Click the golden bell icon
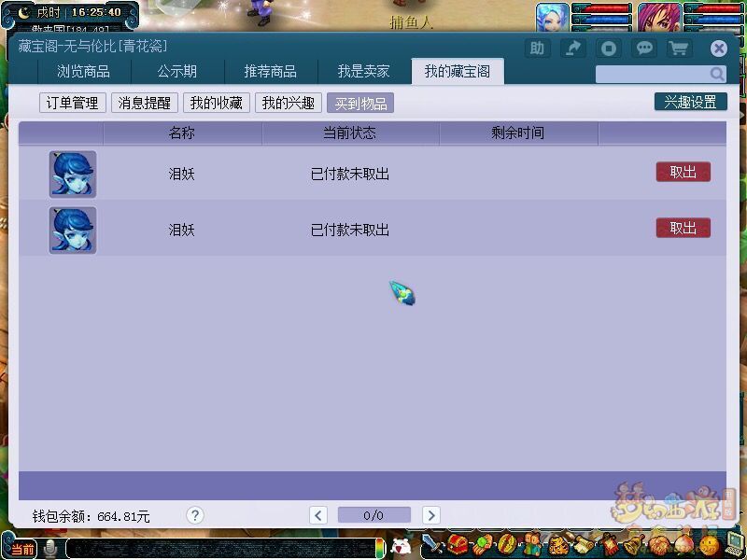 (x=634, y=544)
